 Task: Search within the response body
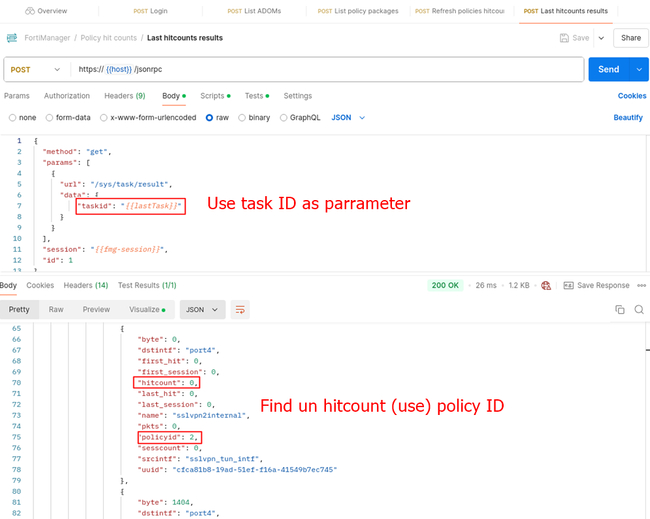pos(639,310)
